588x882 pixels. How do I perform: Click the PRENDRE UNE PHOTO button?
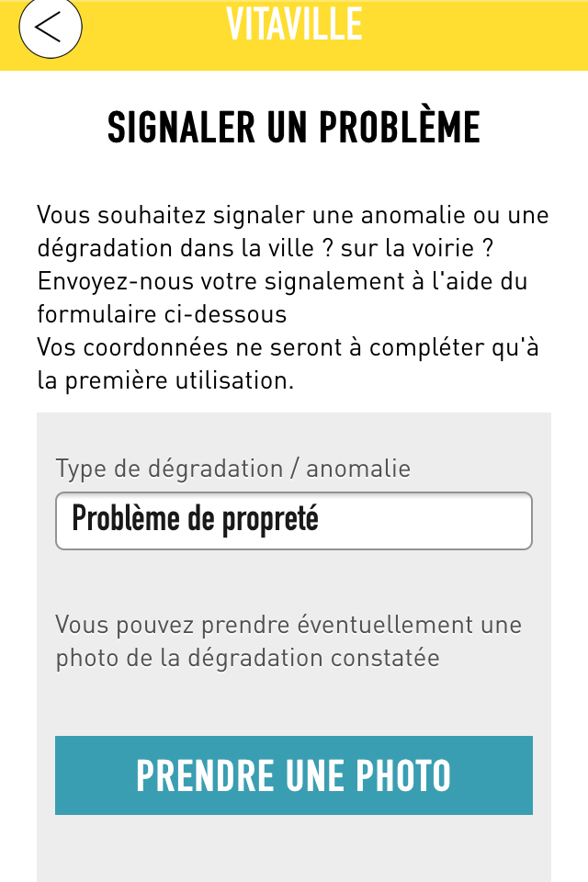(x=294, y=775)
